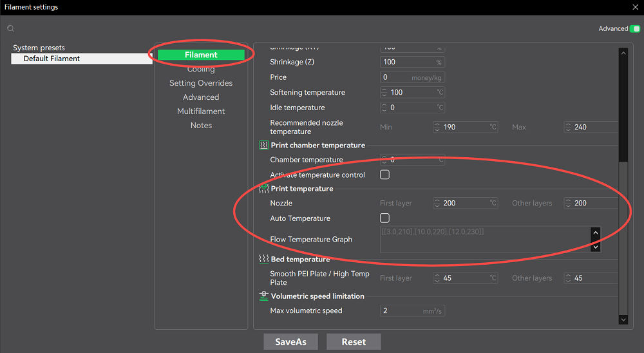Click the SaveAs button
Viewport: 644px width, 353px height.
(x=290, y=342)
